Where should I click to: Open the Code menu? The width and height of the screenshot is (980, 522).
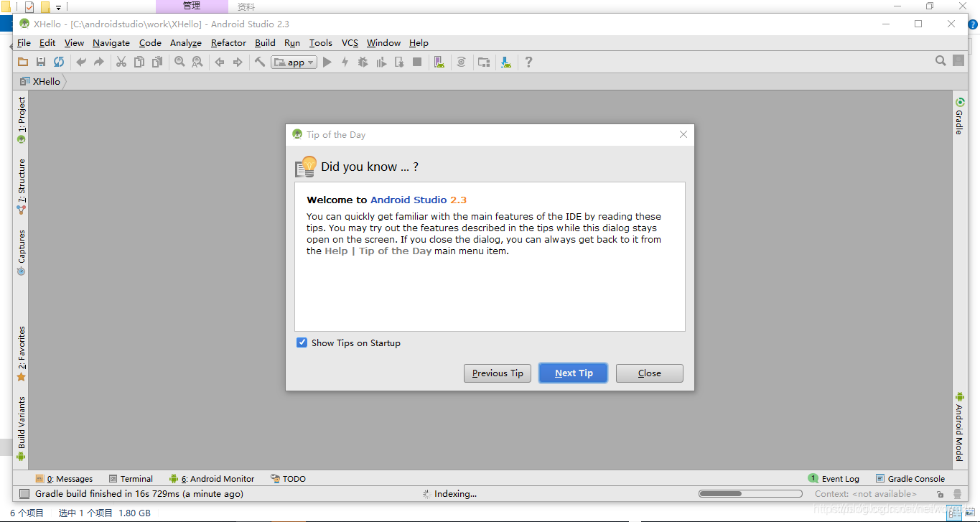coord(150,43)
